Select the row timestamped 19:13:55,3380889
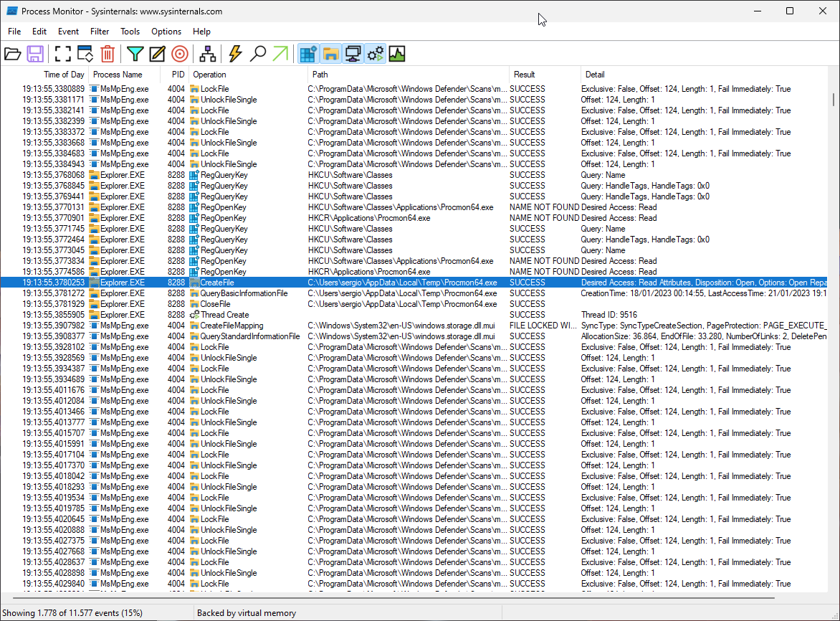The image size is (840, 621). point(414,89)
